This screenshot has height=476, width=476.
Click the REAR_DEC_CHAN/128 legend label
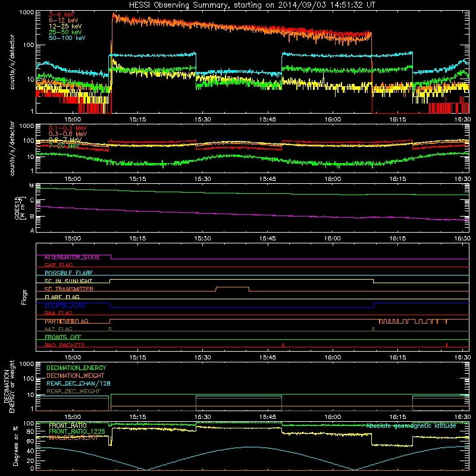coord(79,384)
